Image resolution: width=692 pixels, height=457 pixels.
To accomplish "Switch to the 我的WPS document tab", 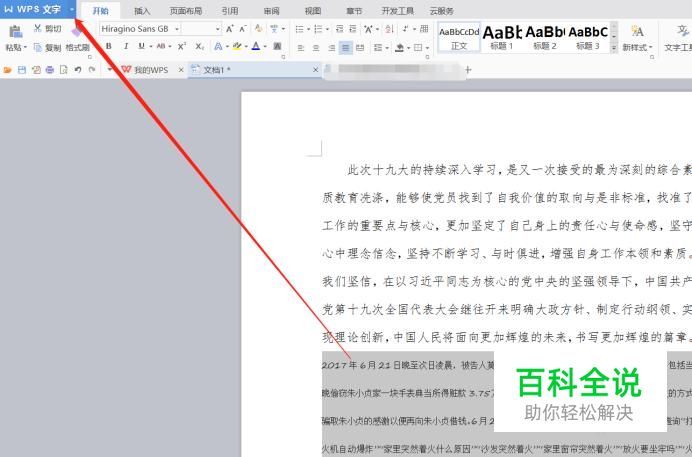I will pyautogui.click(x=151, y=70).
